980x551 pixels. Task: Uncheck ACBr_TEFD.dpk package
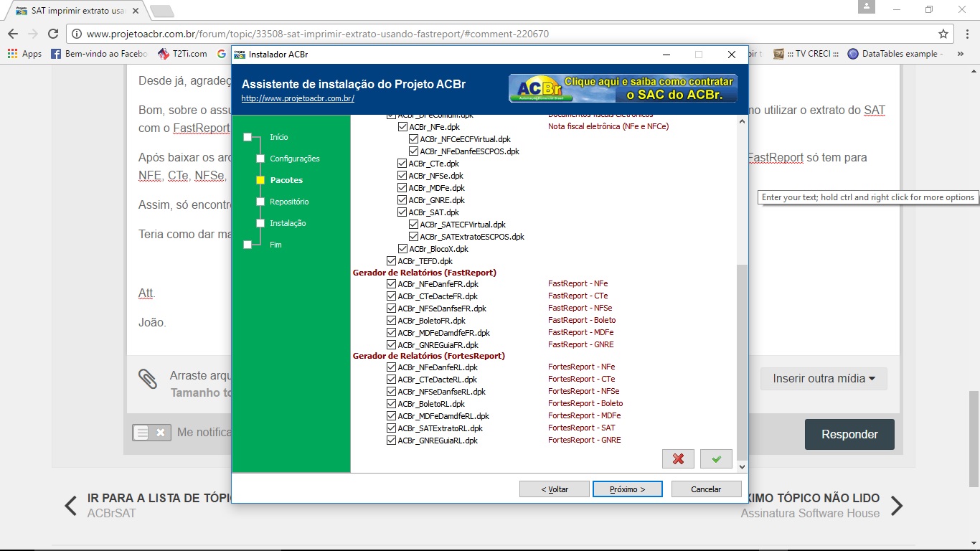click(x=391, y=261)
